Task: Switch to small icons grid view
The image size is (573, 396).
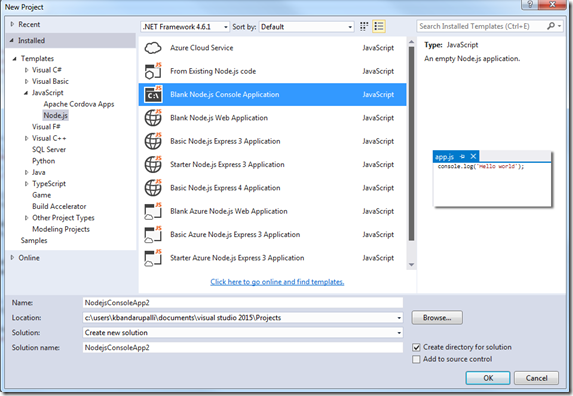Action: (364, 26)
